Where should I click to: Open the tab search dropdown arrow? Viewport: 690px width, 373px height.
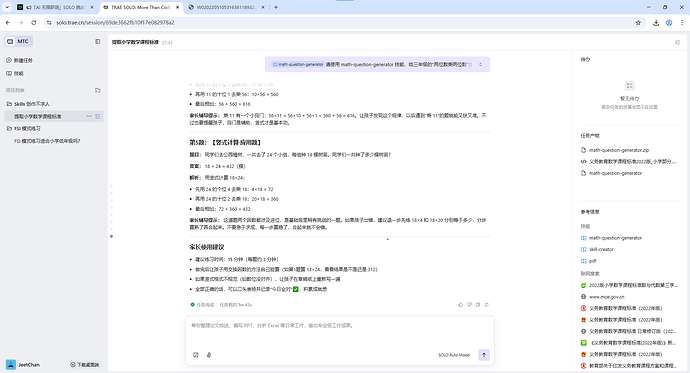click(7, 7)
